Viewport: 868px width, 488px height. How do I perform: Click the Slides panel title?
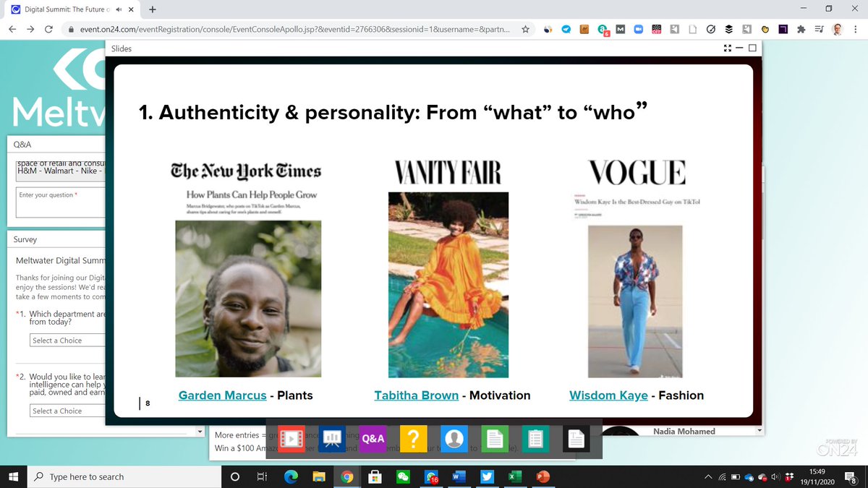pos(122,48)
